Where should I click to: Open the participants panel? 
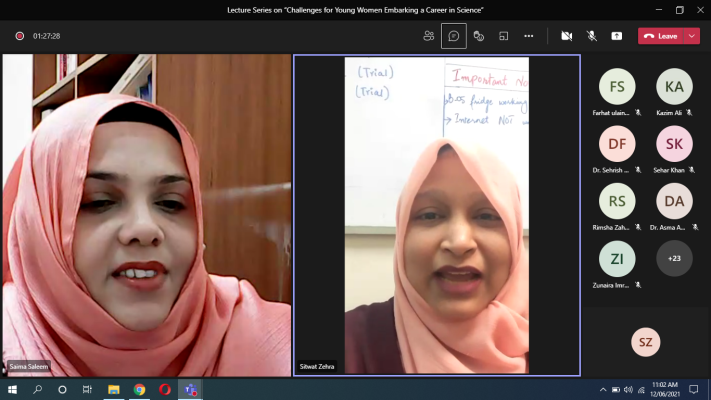(x=429, y=36)
